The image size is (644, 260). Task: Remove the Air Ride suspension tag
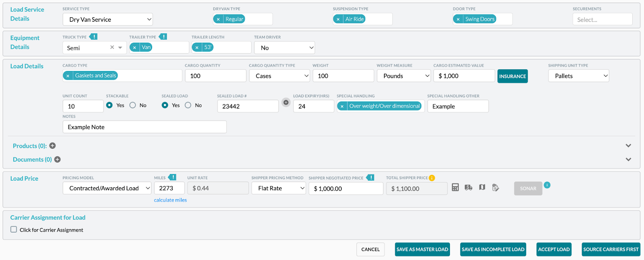coord(338,19)
